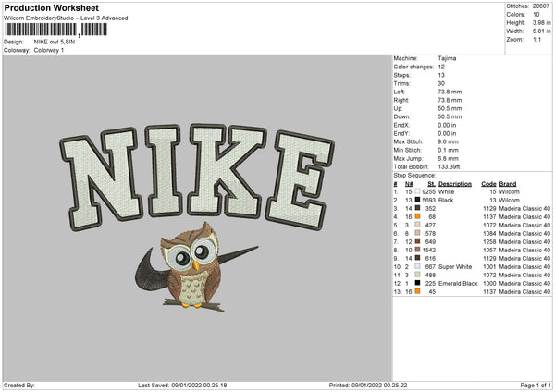The image size is (555, 392).
Task: Select the black swatch in stop 2
Action: click(417, 199)
